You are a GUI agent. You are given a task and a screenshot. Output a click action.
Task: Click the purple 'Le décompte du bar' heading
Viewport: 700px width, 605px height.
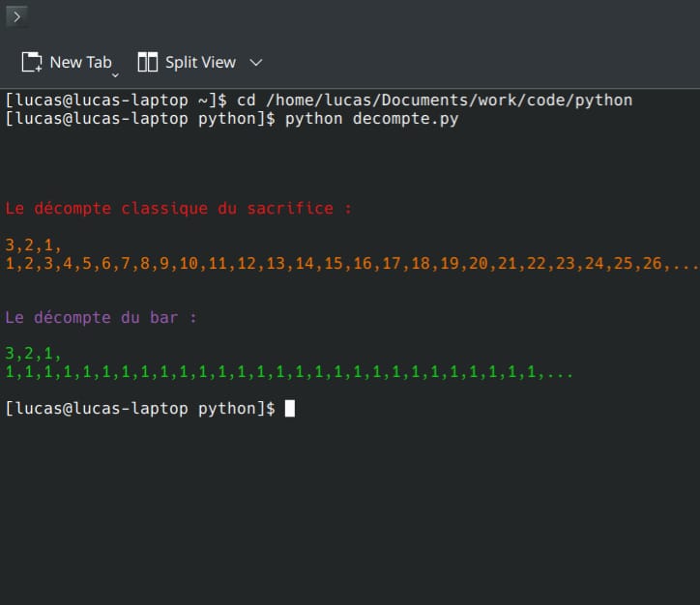coord(101,317)
